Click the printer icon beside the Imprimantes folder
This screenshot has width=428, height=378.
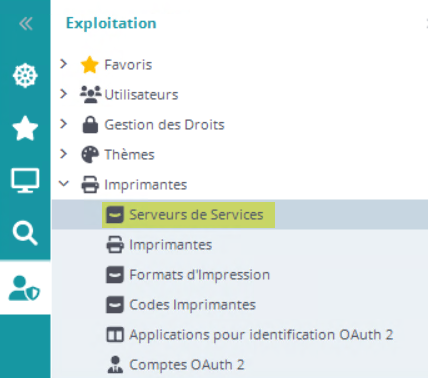pyautogui.click(x=90, y=185)
